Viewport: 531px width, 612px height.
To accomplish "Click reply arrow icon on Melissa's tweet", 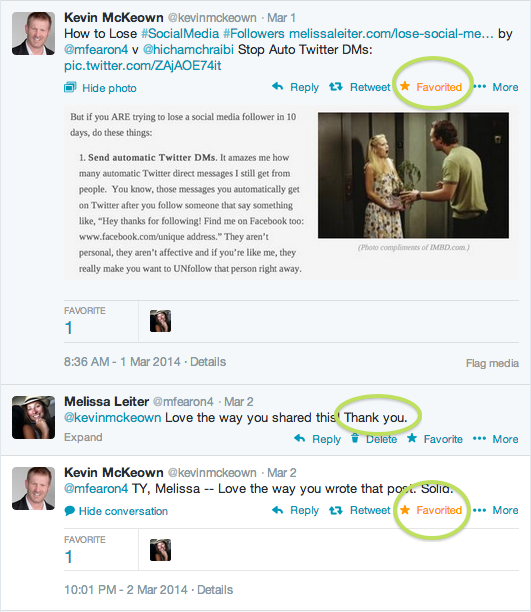I will [299, 438].
